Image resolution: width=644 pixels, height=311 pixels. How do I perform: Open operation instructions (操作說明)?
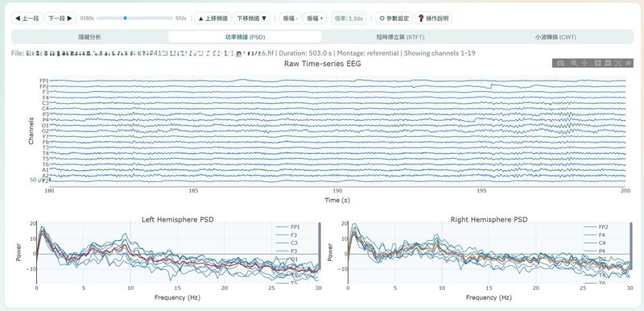click(x=433, y=18)
